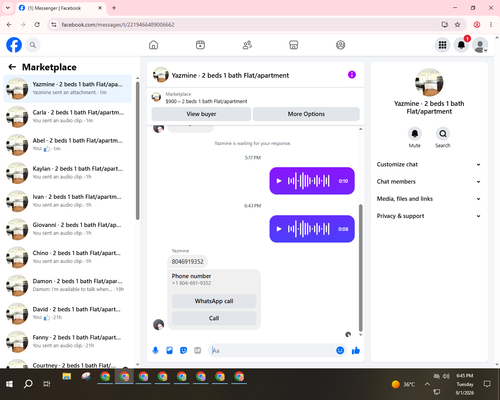Attach a file image icon
500x400 pixels.
point(169,350)
